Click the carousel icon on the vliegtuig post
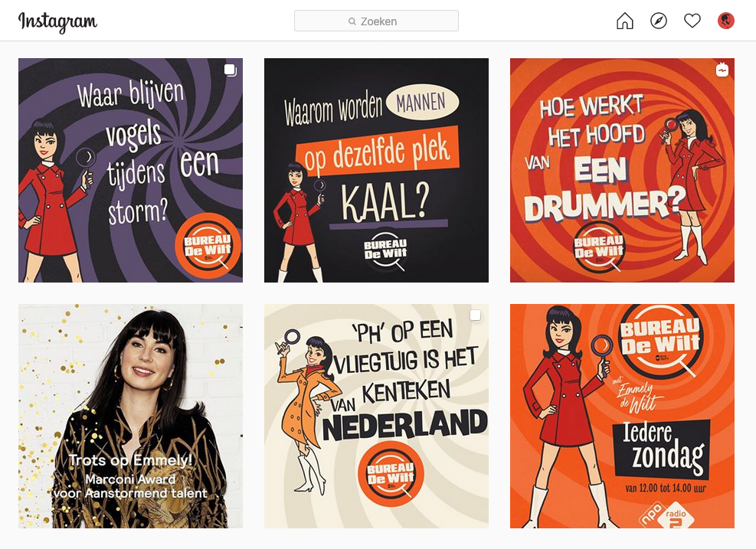 pos(476,315)
